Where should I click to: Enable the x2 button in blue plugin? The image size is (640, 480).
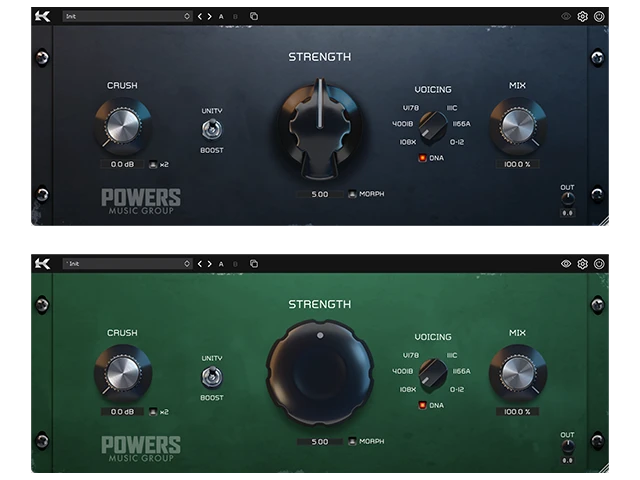coord(153,164)
